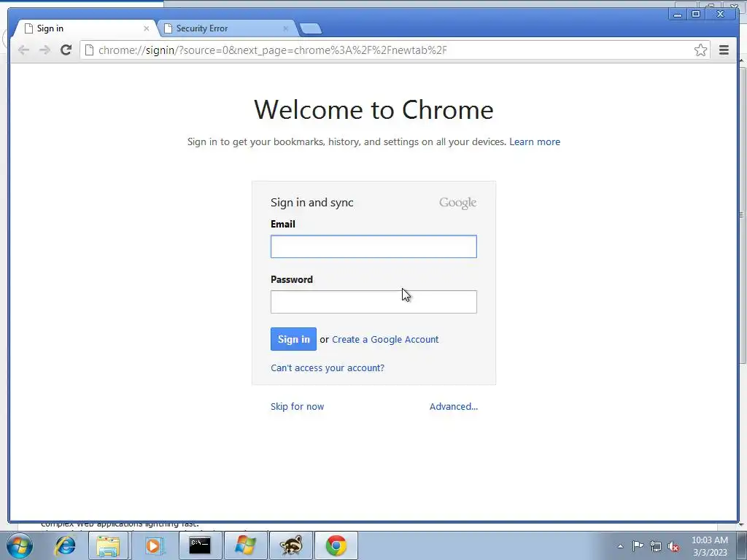Click the chrome://signin address bar

click(x=395, y=50)
